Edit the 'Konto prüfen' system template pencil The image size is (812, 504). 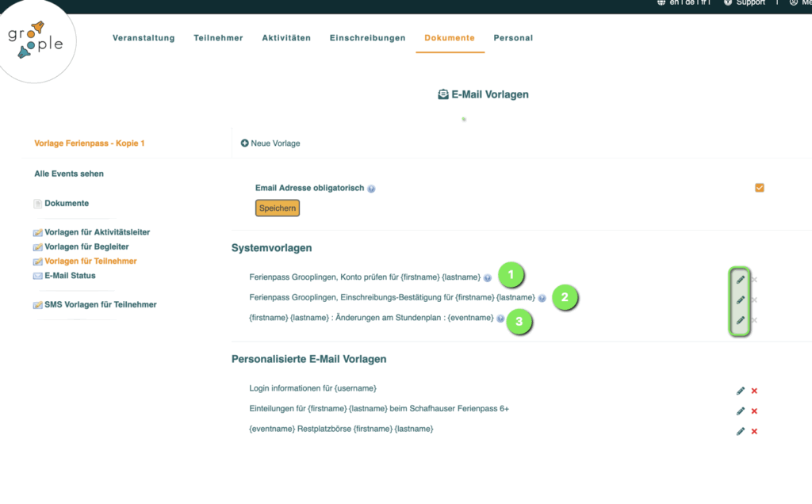(x=740, y=279)
